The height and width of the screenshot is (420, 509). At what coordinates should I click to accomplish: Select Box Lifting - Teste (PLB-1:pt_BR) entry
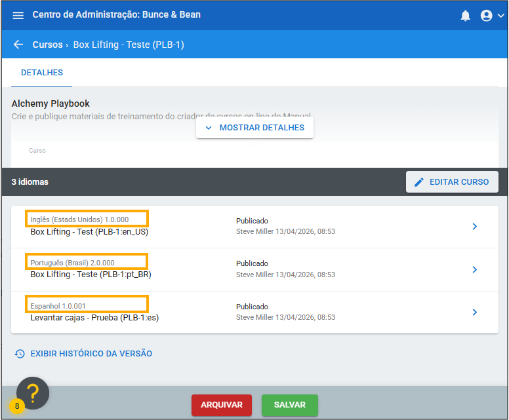tap(91, 275)
